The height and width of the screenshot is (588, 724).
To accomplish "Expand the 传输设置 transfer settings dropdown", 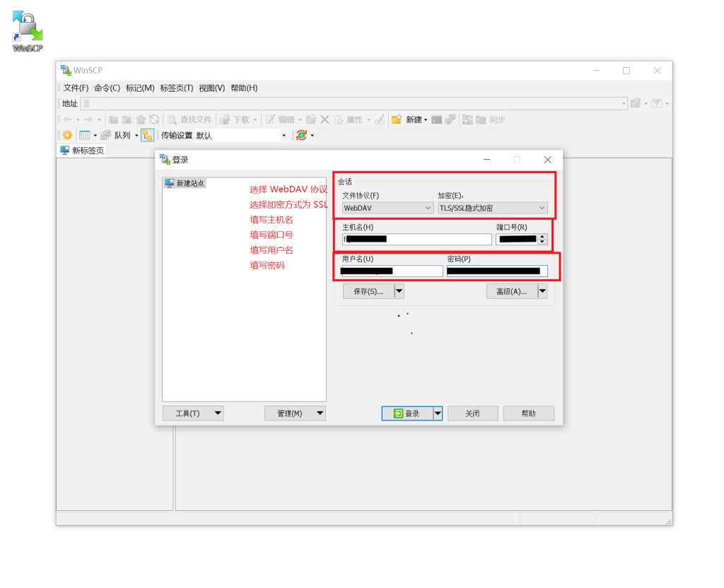I will 284,135.
